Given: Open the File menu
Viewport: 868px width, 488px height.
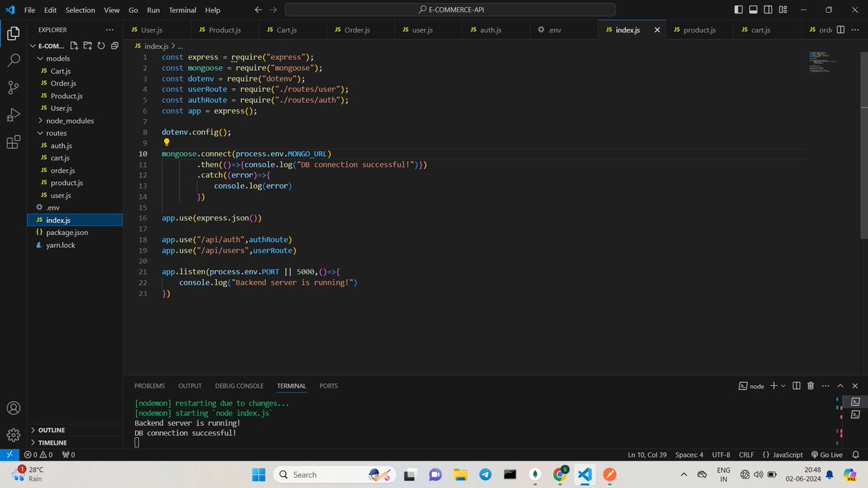Looking at the screenshot, I should click(x=30, y=10).
